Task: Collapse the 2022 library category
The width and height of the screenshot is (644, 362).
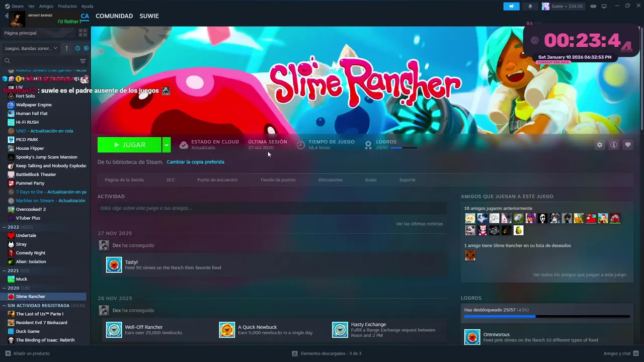Action: 5,227
